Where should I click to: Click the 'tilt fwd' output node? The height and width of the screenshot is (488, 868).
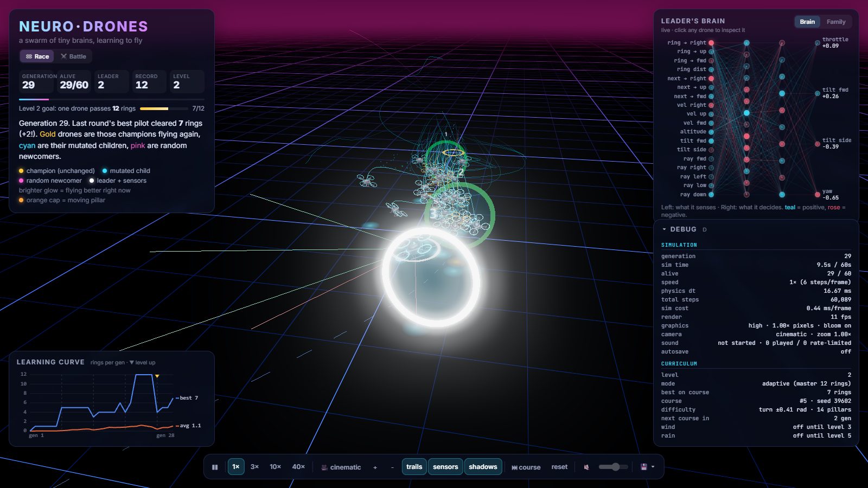[x=817, y=93]
